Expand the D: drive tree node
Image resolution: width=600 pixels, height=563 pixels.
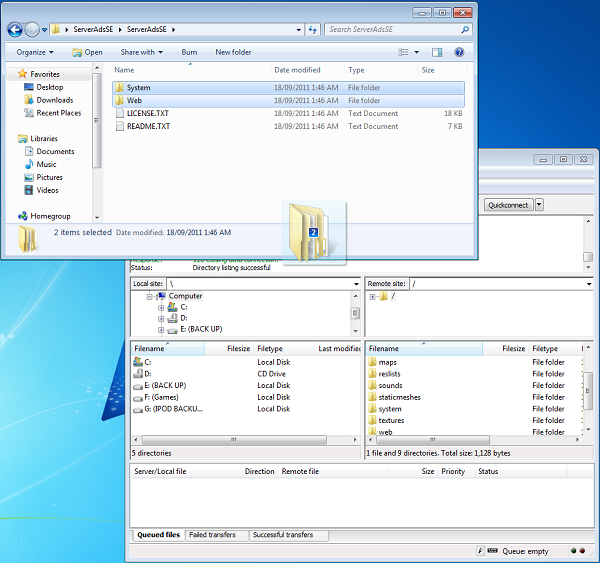(x=161, y=318)
